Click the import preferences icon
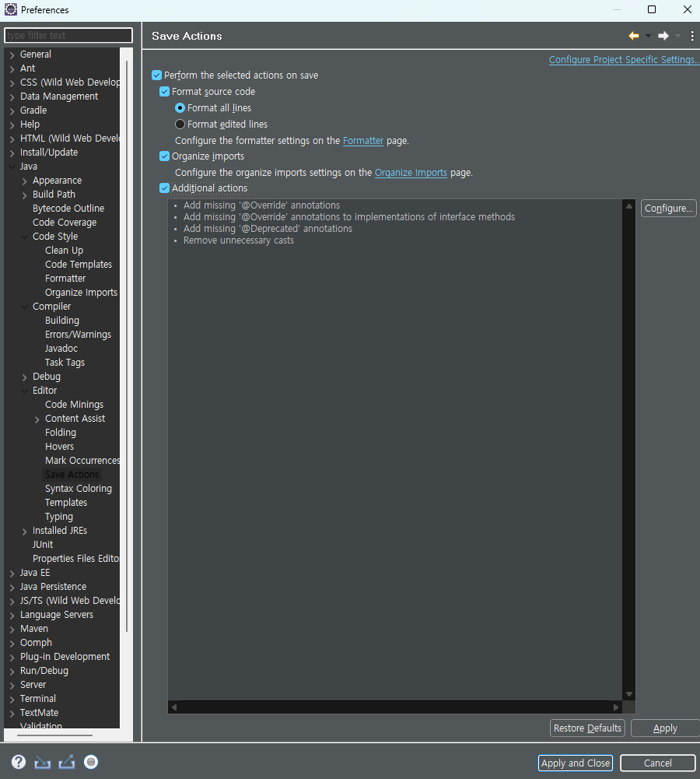 42,762
